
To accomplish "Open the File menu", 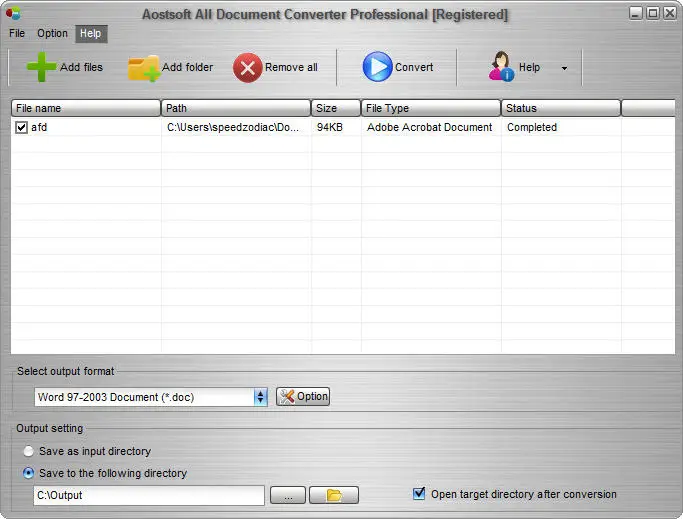I will pos(17,33).
